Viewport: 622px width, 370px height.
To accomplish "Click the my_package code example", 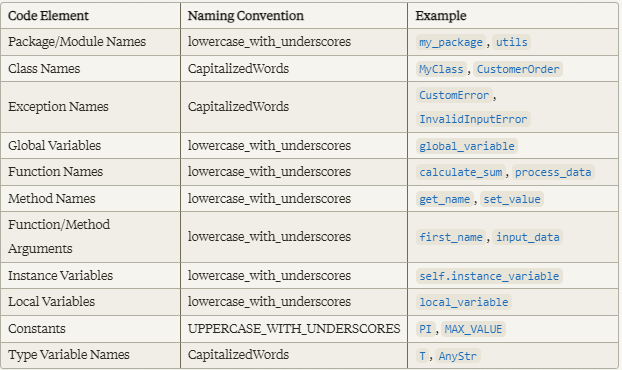I will tap(451, 42).
